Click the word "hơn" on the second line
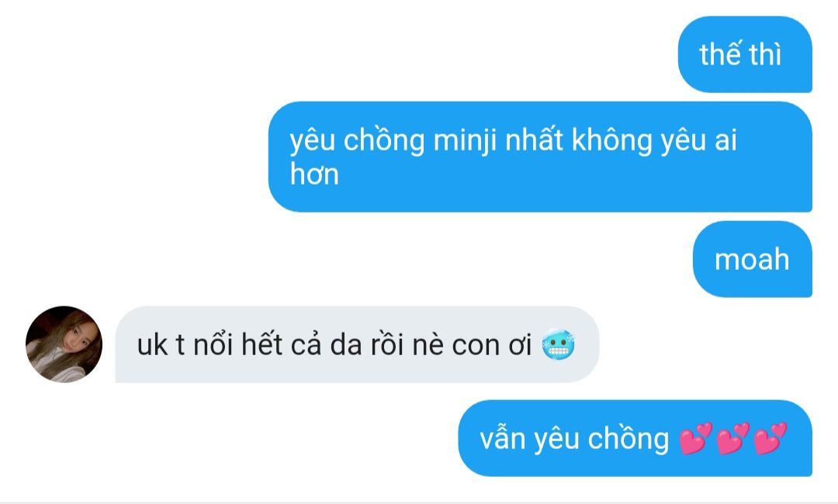The height and width of the screenshot is (504, 838). coord(315,174)
